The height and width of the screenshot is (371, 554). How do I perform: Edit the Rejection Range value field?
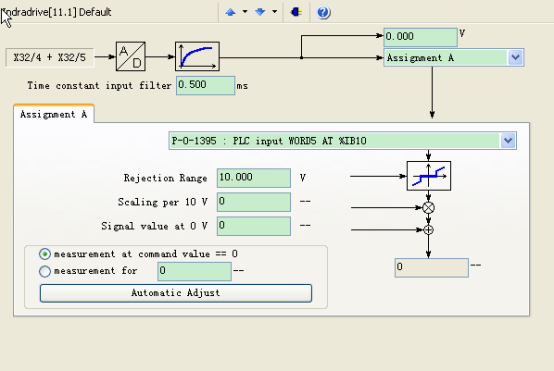(254, 178)
